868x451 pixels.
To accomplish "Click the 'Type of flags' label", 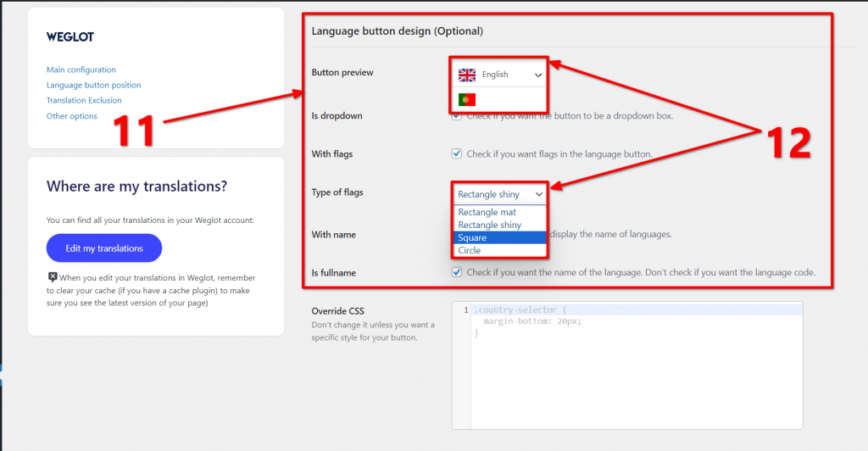I will click(x=337, y=192).
